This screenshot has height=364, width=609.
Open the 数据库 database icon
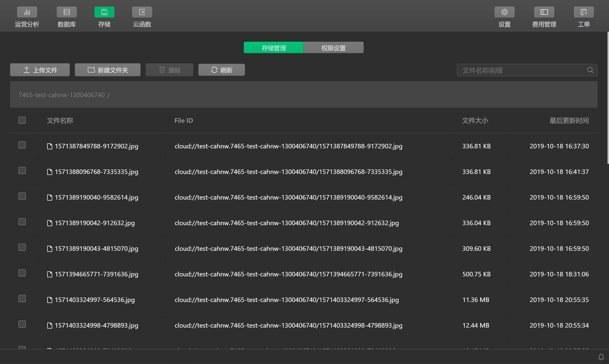(67, 12)
